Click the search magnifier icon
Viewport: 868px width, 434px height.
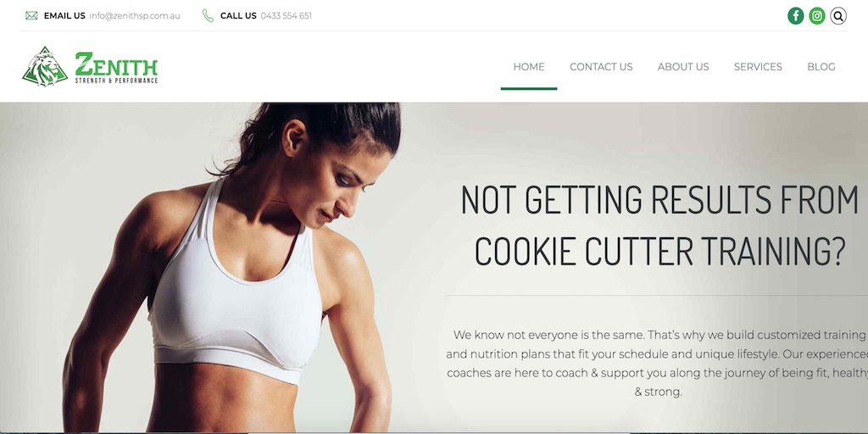pyautogui.click(x=838, y=15)
